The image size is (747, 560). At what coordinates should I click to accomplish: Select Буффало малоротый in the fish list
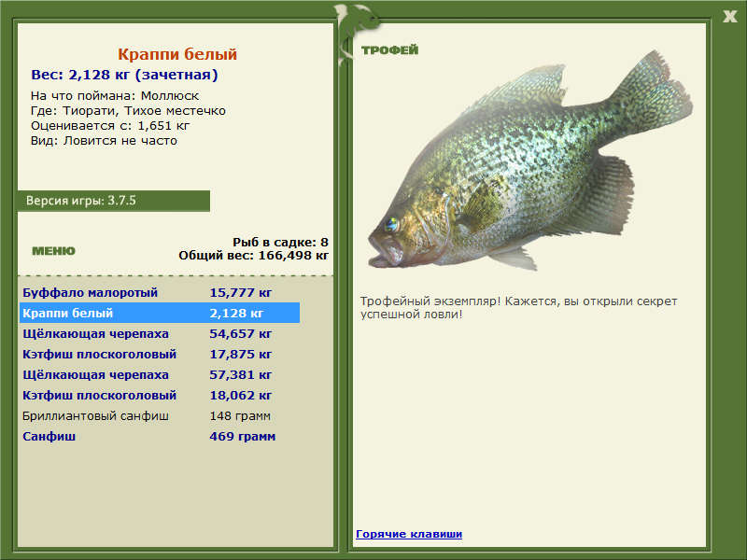pos(160,292)
